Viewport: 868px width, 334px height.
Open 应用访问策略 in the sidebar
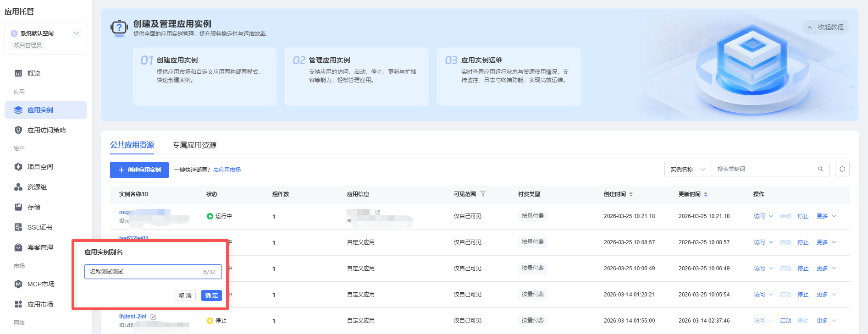pyautogui.click(x=46, y=130)
